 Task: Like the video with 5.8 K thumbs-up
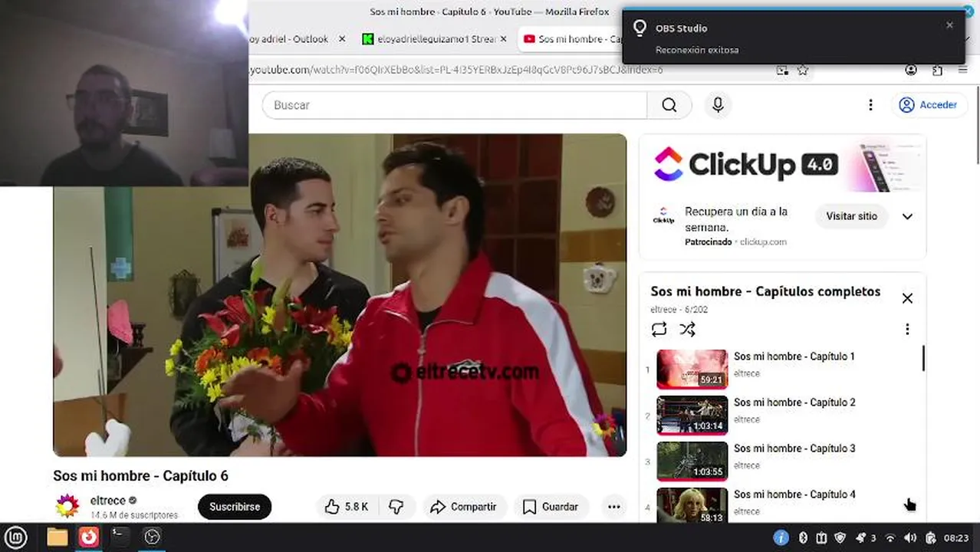coord(346,507)
